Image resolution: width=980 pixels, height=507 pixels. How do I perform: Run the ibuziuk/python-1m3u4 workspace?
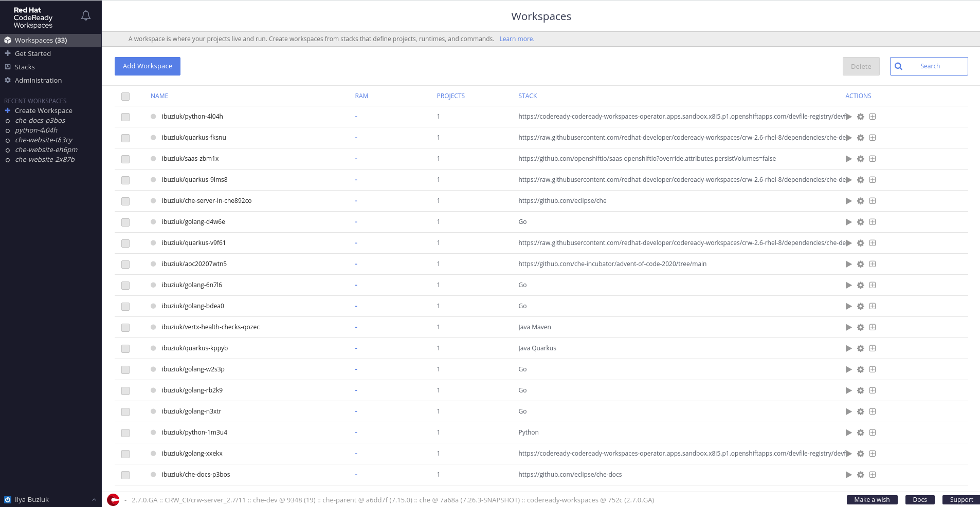point(848,433)
